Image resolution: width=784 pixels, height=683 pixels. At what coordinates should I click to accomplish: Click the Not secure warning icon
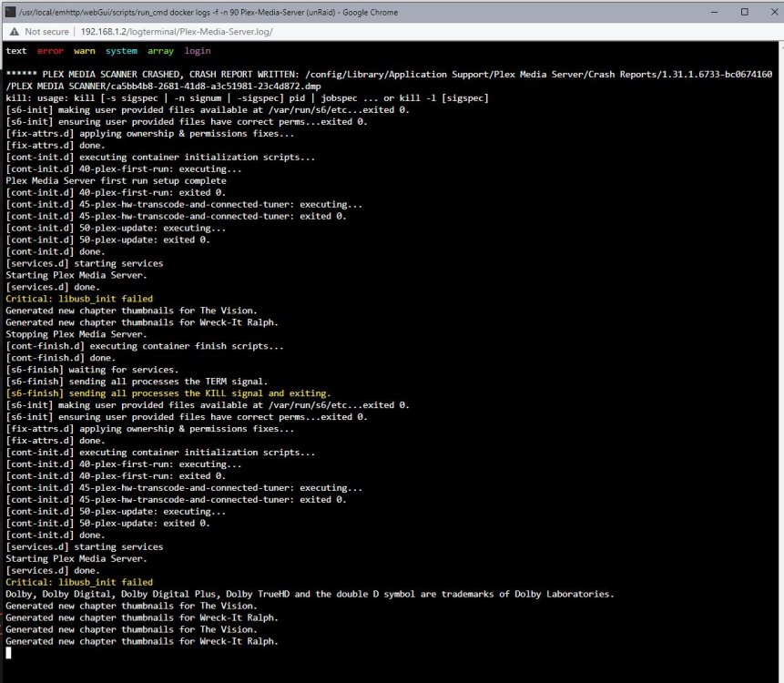[15, 32]
